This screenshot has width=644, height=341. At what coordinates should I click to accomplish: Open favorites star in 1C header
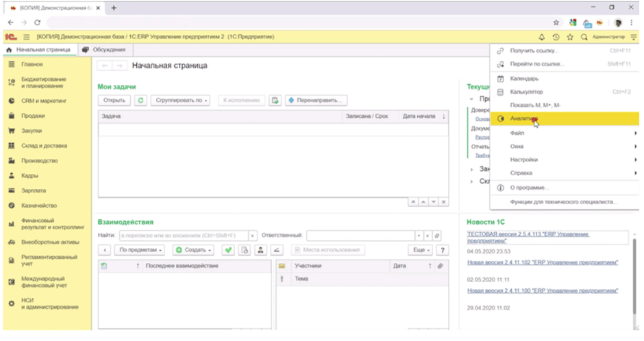tap(570, 37)
